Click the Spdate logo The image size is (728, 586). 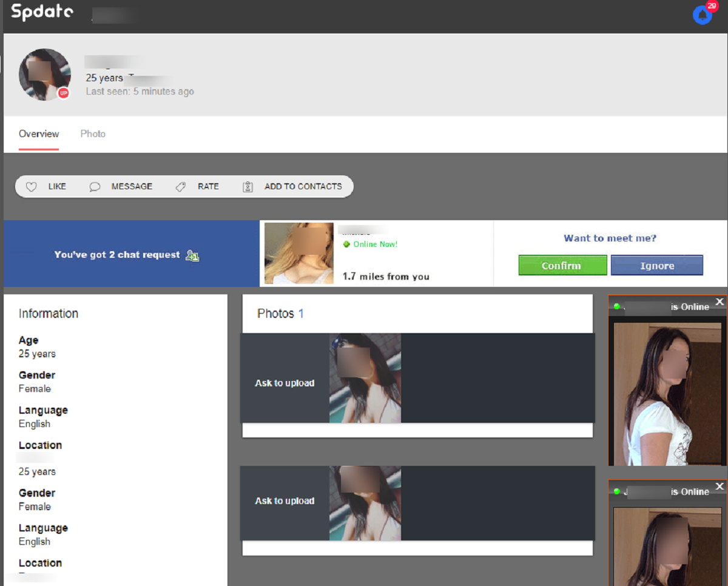tap(42, 12)
